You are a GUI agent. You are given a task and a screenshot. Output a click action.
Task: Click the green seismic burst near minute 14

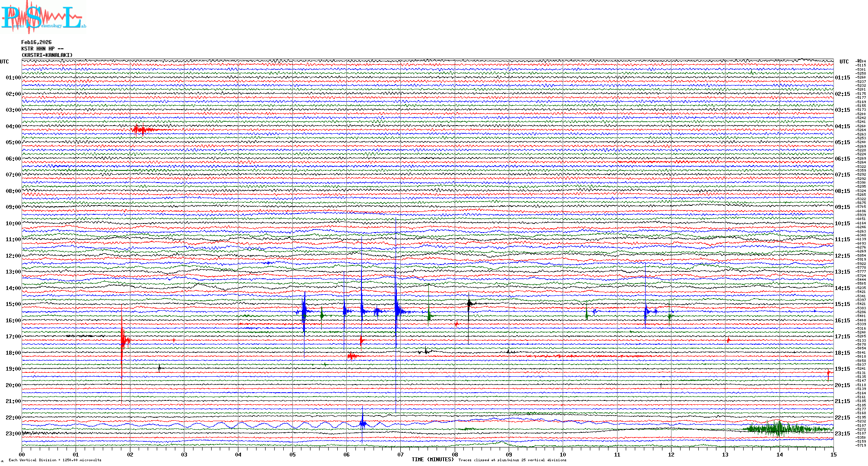[x=779, y=429]
